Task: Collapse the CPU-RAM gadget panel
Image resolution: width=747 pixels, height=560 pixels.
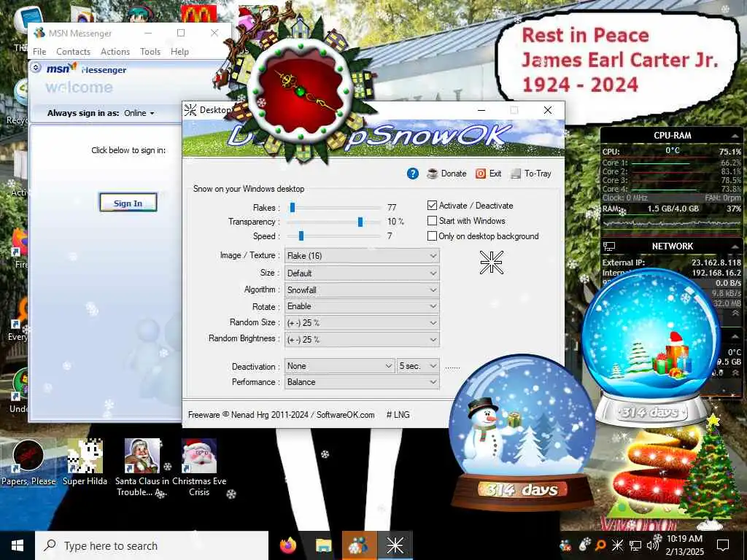Action: click(735, 136)
